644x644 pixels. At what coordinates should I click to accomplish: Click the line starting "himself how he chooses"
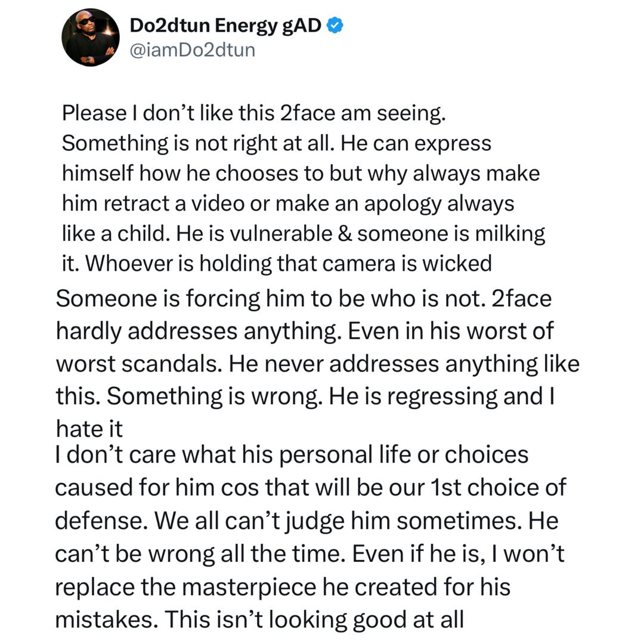click(301, 174)
